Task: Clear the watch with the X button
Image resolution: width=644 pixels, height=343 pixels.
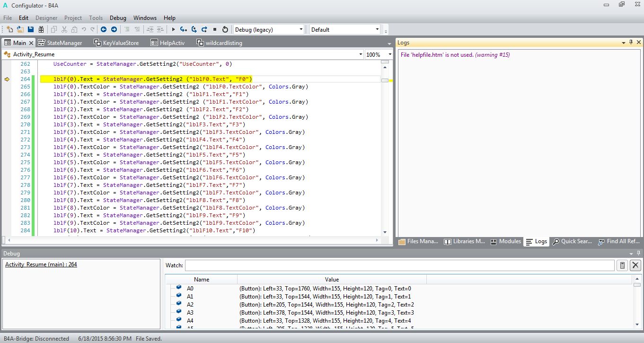Action: pos(635,265)
